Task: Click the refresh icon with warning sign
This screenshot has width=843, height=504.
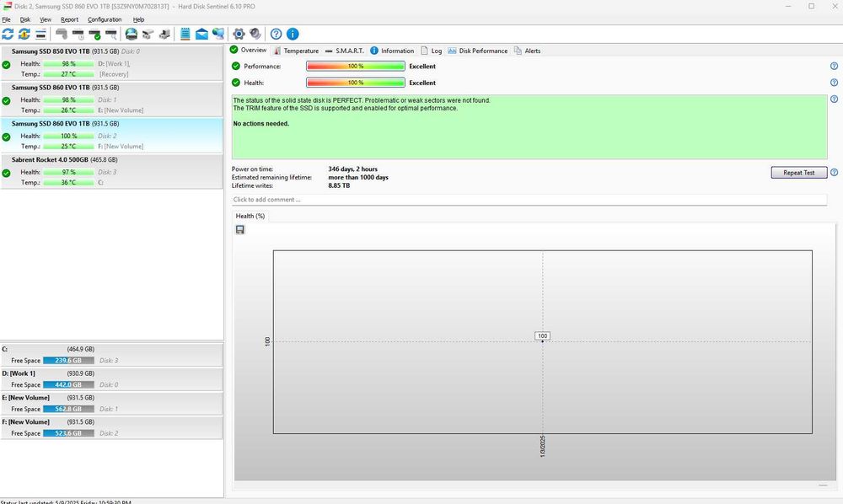Action: [x=24, y=34]
